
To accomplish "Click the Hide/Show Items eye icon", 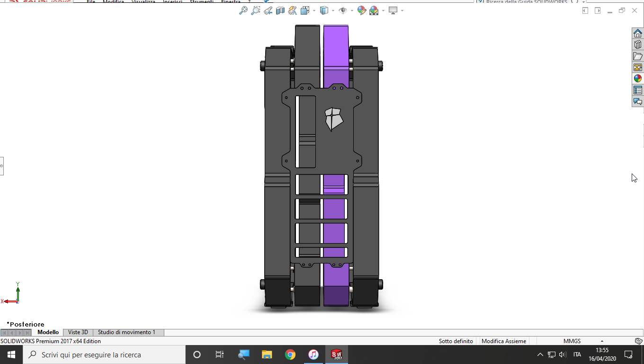I will pyautogui.click(x=343, y=10).
